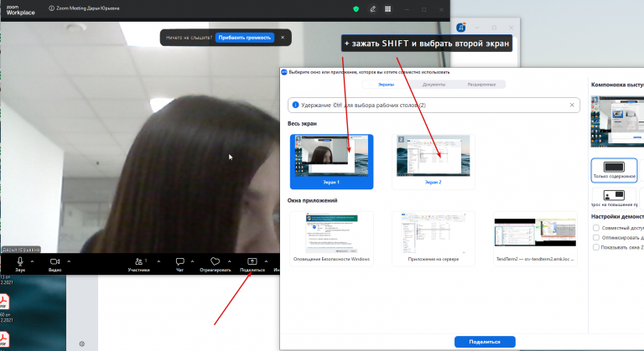This screenshot has height=351, width=644.
Task: Click the gear icon below the Zoom window
Action: (x=81, y=344)
